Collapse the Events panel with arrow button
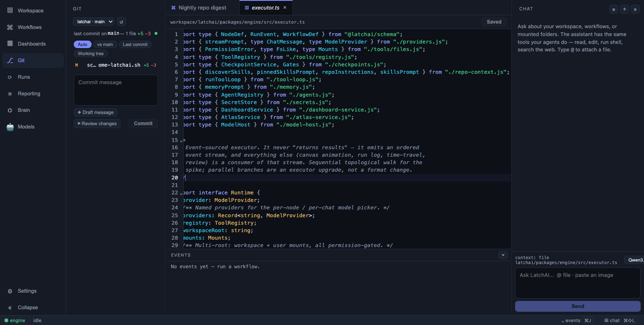The width and height of the screenshot is (644, 325). coord(503,255)
